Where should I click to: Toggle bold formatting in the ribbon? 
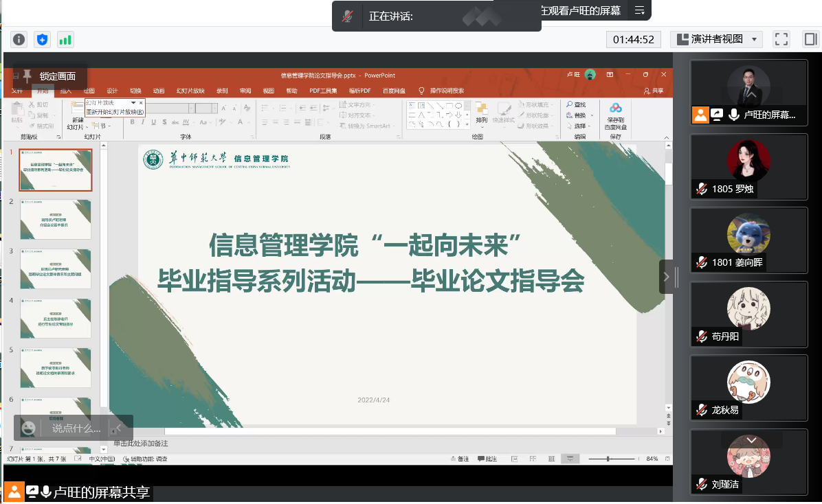coord(133,122)
